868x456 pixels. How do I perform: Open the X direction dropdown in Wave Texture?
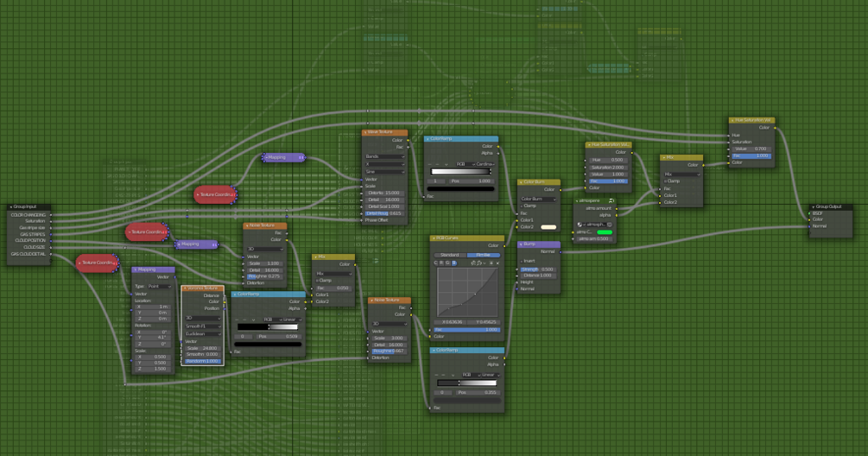[384, 164]
